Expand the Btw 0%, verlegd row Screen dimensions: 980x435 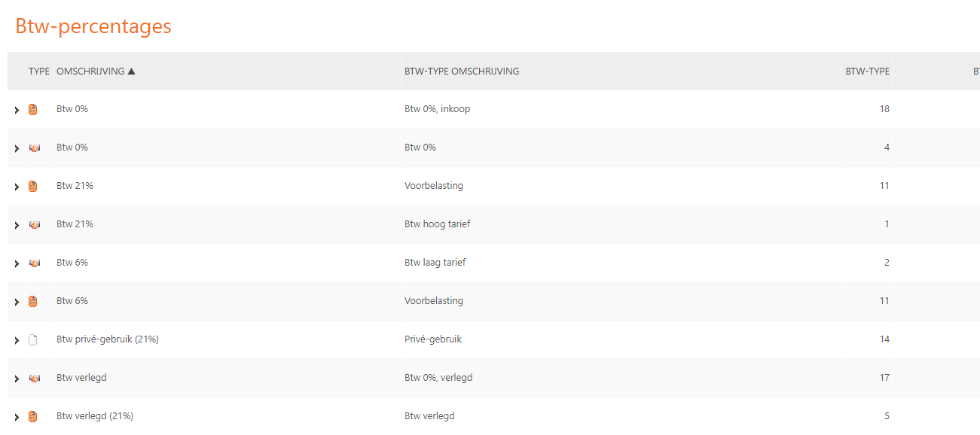point(17,379)
